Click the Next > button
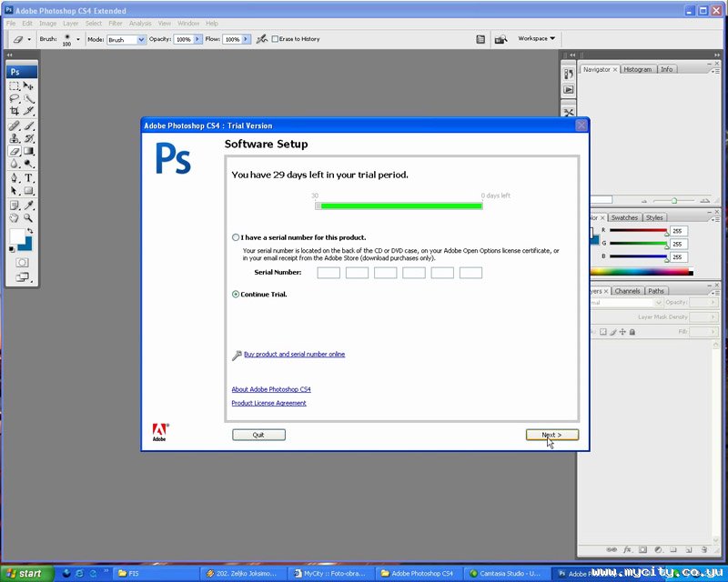 tap(552, 435)
